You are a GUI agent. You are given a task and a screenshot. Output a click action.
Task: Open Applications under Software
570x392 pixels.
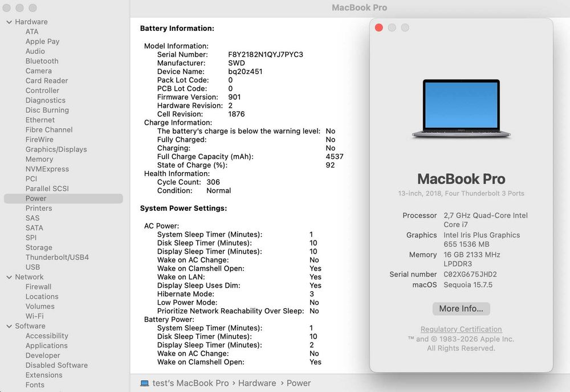click(x=47, y=345)
